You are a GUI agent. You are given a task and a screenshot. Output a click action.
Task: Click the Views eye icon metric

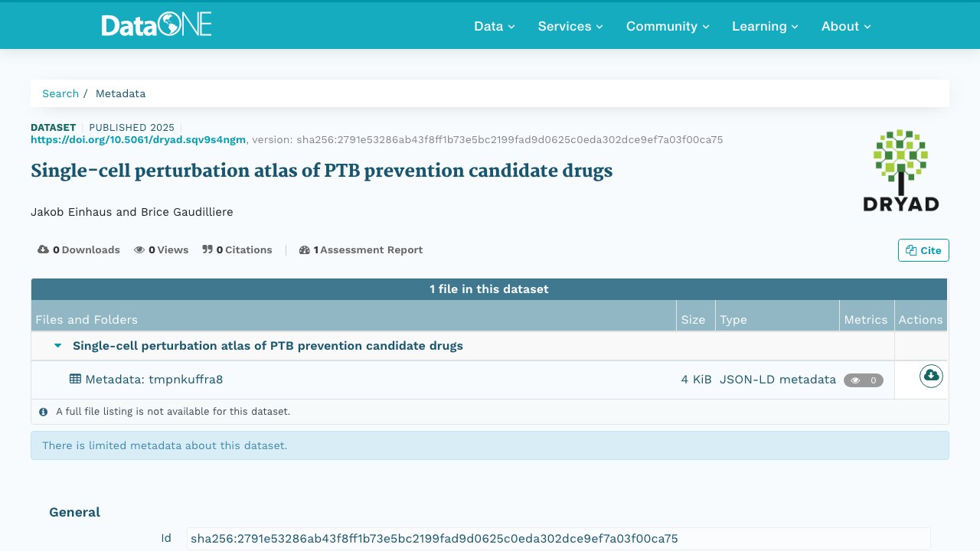tap(139, 249)
